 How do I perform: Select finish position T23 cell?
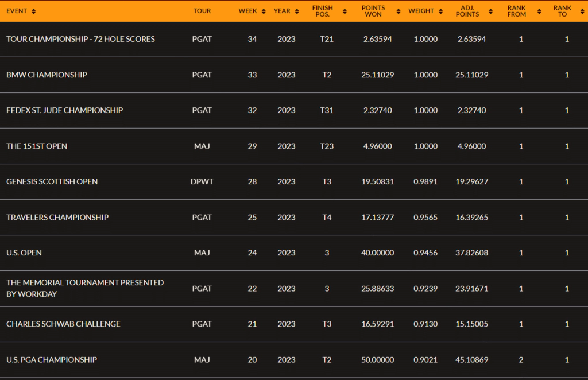tap(327, 146)
